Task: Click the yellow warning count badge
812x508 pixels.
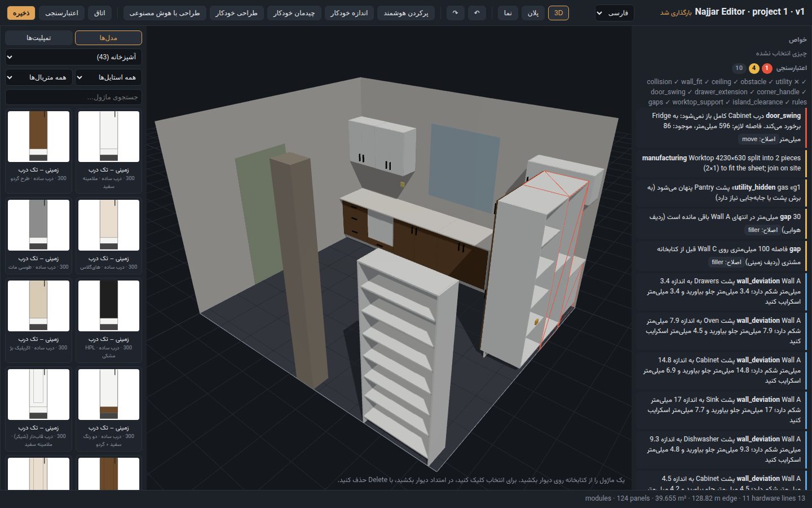Action: [x=754, y=68]
